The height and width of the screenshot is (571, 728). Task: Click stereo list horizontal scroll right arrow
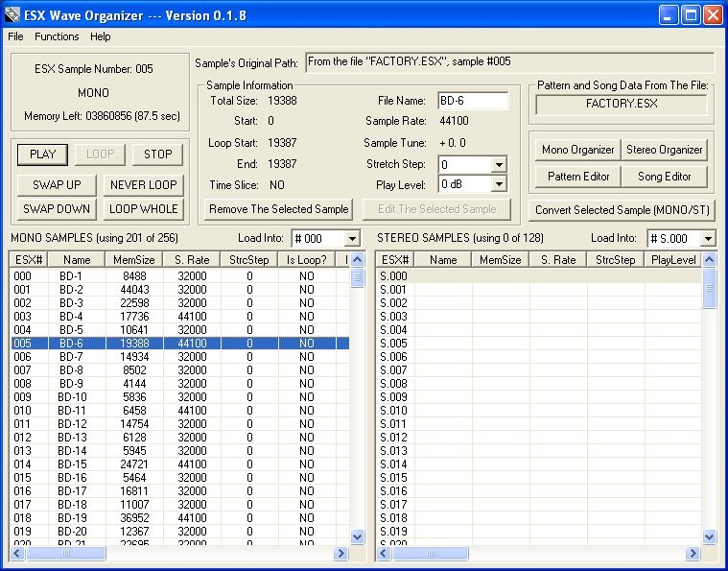693,553
